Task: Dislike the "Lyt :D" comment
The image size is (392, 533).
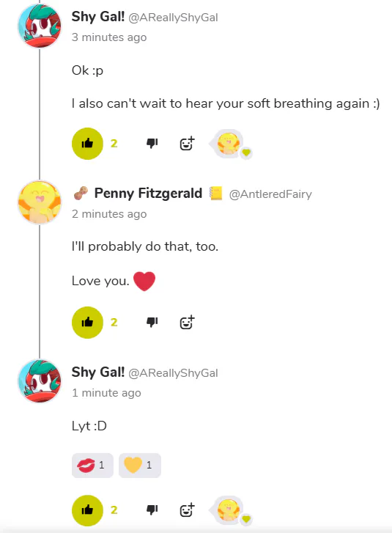Action: point(152,510)
